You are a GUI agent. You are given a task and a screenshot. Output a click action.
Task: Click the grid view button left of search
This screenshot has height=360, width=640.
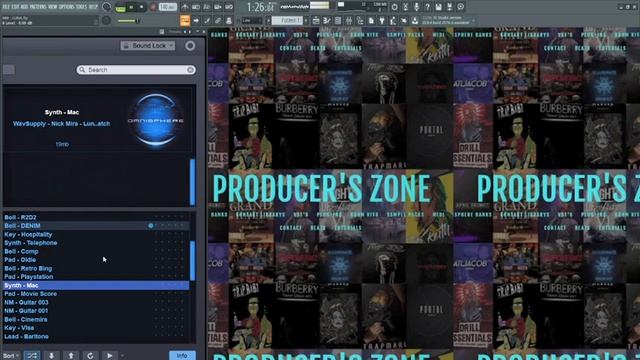(x=9, y=70)
